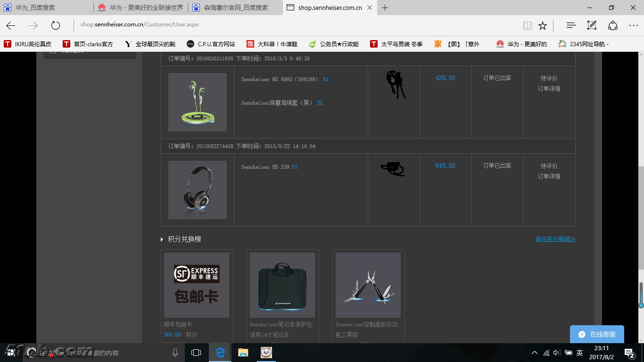
Task: Click the Cortana microphone icon
Action: coord(175,353)
